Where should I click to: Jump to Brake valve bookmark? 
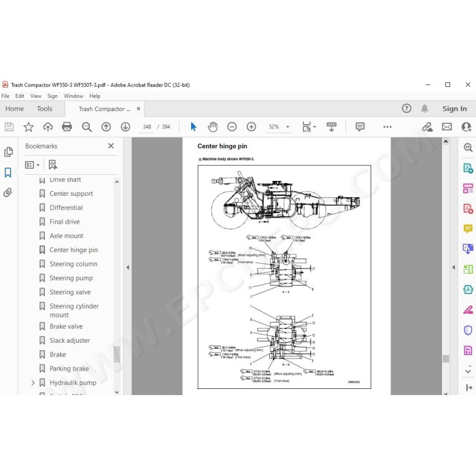66,326
